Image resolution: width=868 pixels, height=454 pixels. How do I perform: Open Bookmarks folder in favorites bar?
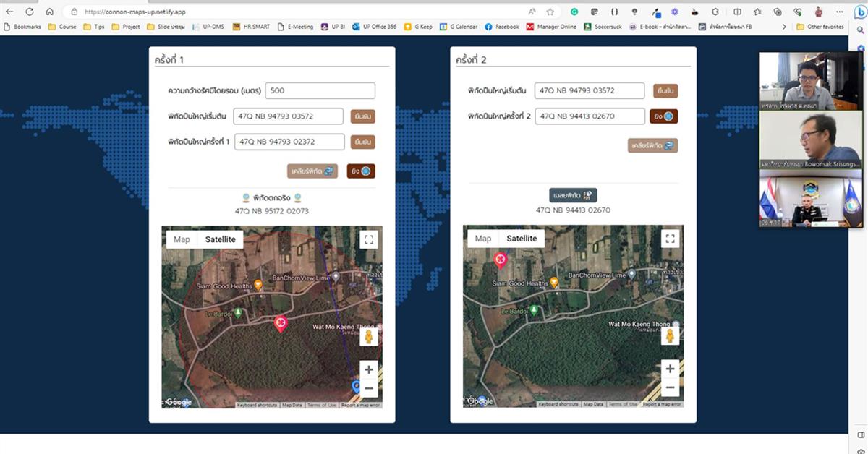pyautogui.click(x=23, y=27)
